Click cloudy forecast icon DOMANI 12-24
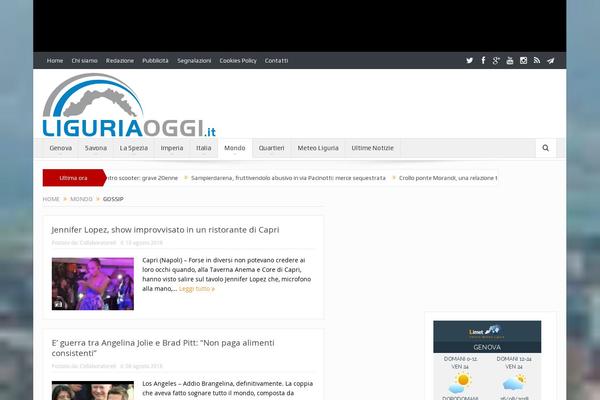 point(514,382)
